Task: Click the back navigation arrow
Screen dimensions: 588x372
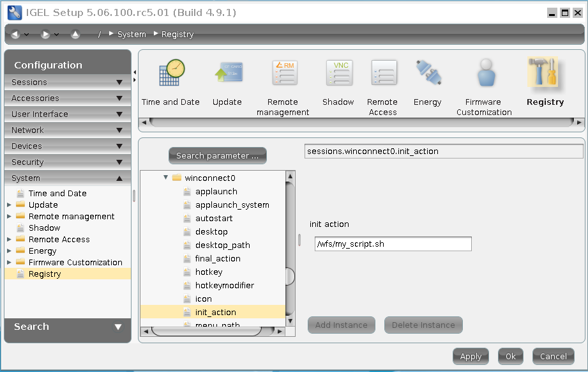Action: tap(14, 34)
